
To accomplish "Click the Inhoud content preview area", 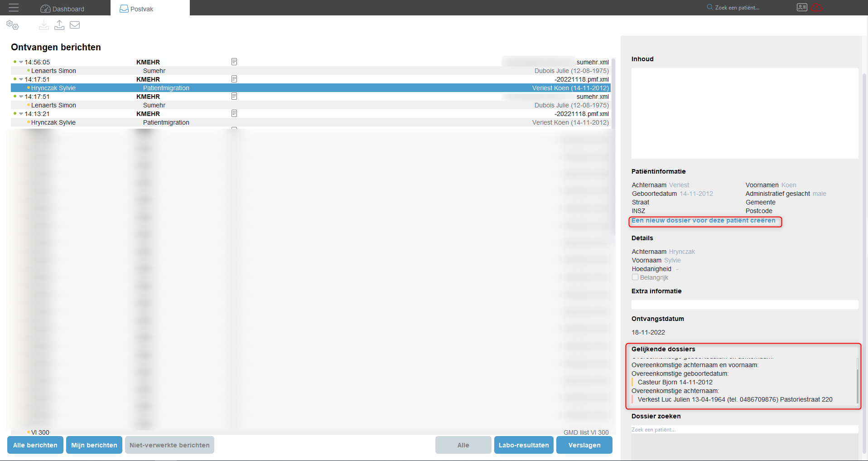I will [x=745, y=113].
